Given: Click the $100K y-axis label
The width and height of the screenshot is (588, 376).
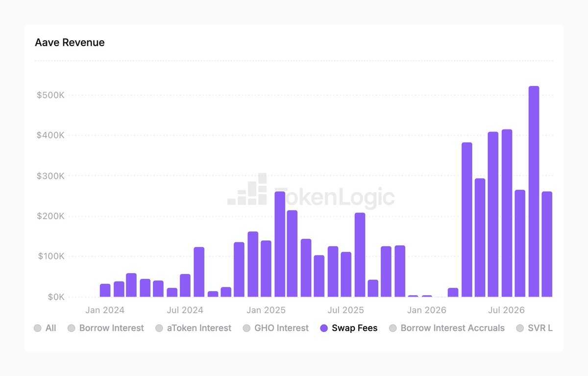Looking at the screenshot, I should pos(50,256).
